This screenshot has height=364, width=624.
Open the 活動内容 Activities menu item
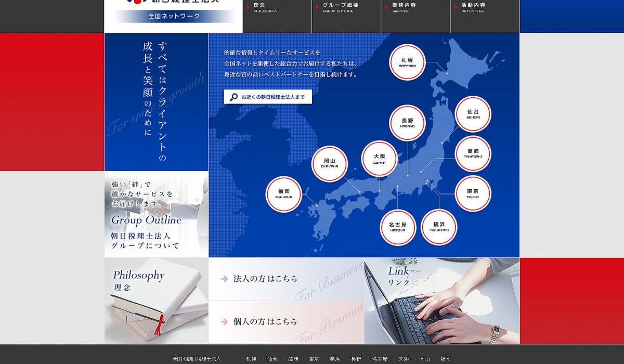485,16
